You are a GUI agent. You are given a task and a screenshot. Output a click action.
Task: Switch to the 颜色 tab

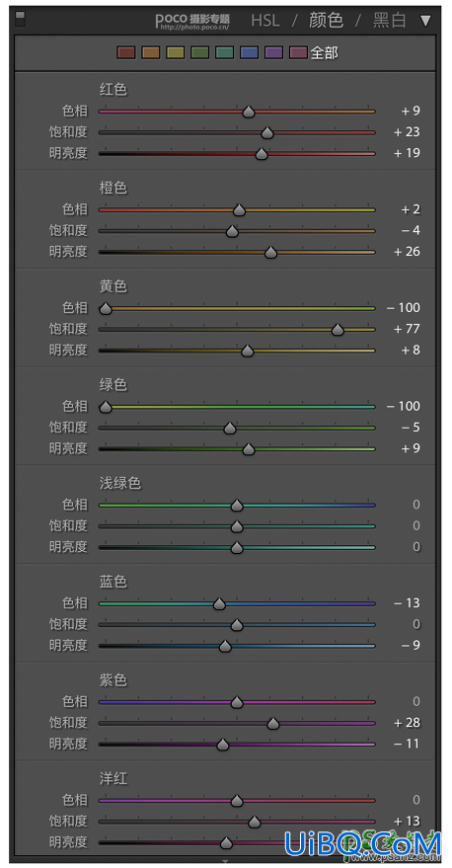[x=326, y=21]
